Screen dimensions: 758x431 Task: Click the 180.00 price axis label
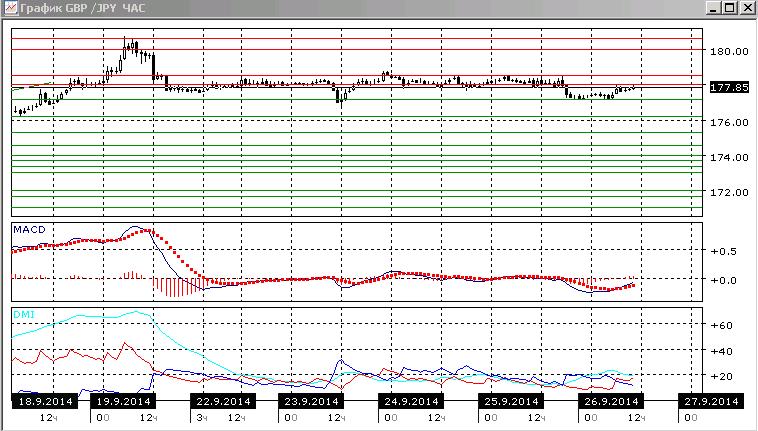pyautogui.click(x=729, y=51)
